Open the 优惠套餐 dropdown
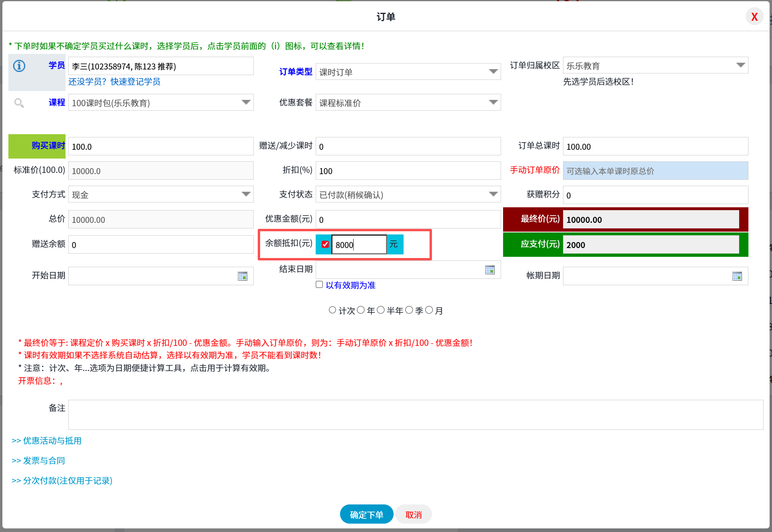 point(493,102)
